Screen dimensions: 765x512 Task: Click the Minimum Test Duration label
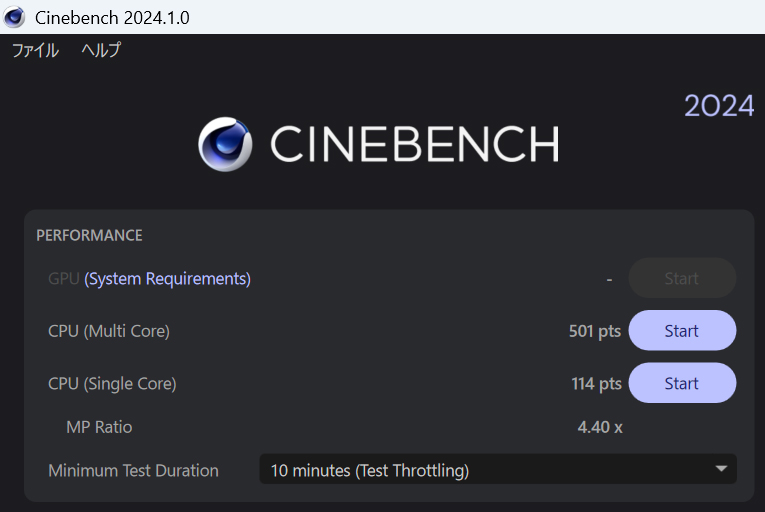click(x=133, y=471)
